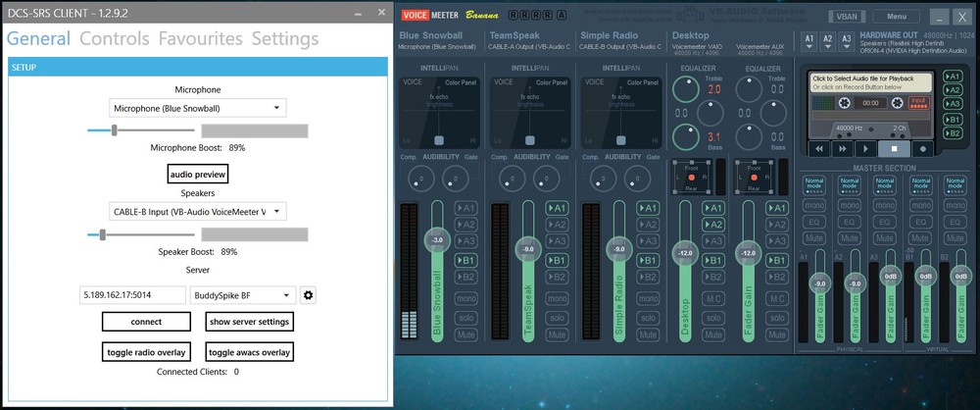Viewport: 980px width, 410px height.
Task: Toggle A2 routing on the Desktop strip
Action: click(x=713, y=225)
